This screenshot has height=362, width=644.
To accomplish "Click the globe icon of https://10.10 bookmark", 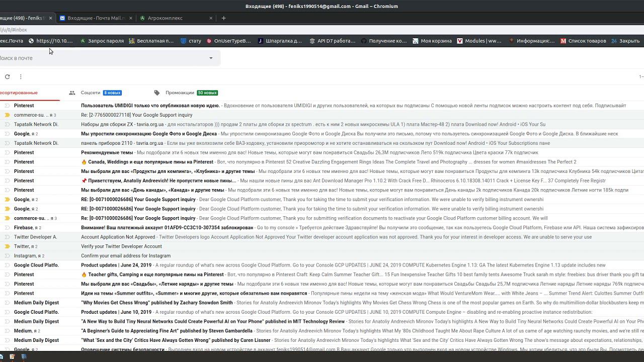I will point(31,41).
